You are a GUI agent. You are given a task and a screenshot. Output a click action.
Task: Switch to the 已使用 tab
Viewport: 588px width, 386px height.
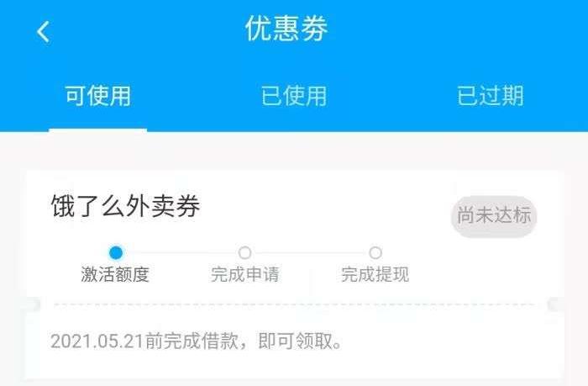click(294, 96)
